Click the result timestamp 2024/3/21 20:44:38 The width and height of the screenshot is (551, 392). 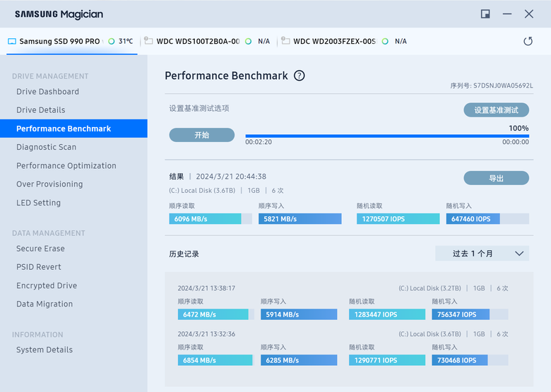231,177
